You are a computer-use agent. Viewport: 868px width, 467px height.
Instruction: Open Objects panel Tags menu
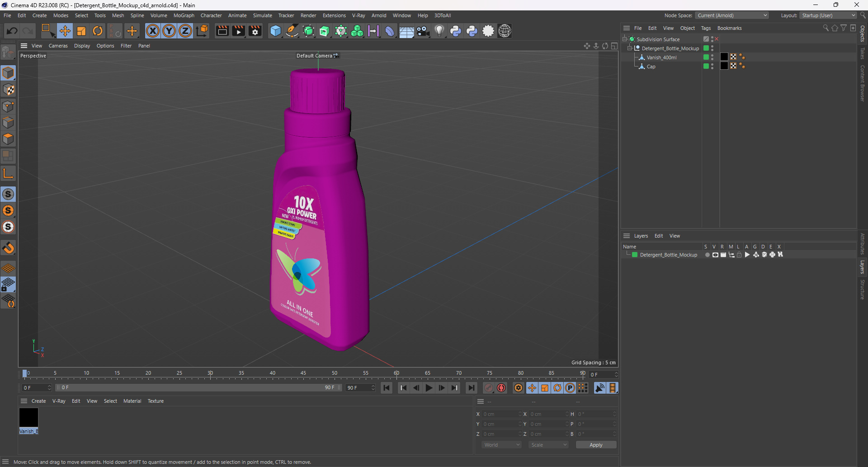click(706, 28)
